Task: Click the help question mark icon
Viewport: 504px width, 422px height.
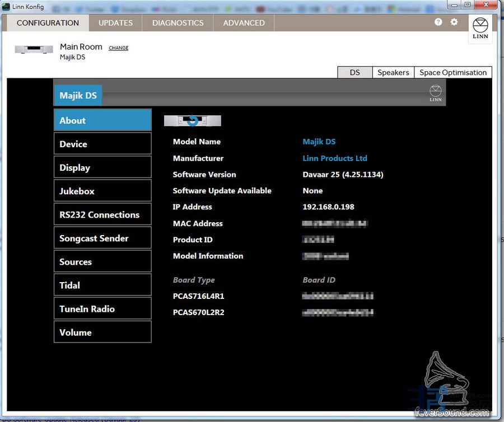Action: tap(438, 22)
